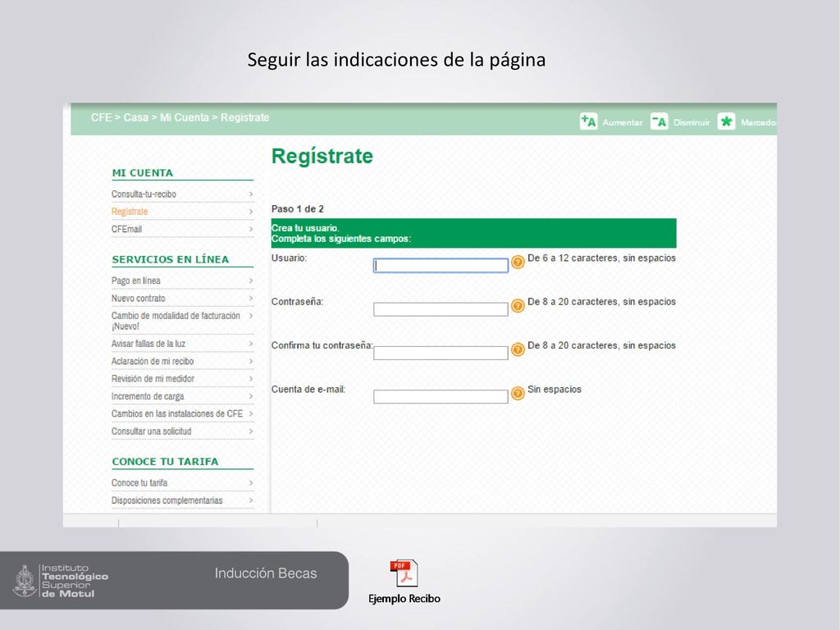Click the 'Sin espacios' hint text
This screenshot has width=840, height=630.
click(x=555, y=390)
